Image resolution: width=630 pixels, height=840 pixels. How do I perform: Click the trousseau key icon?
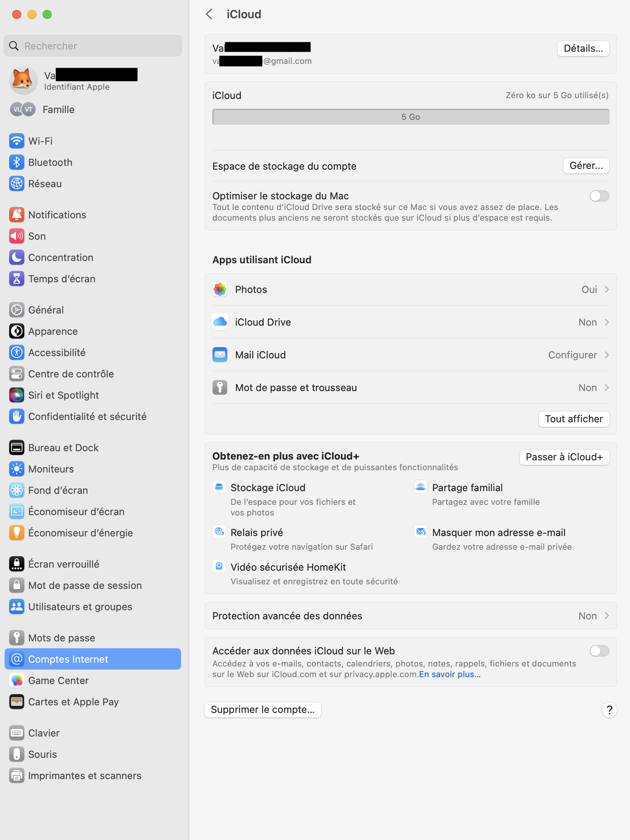[220, 388]
